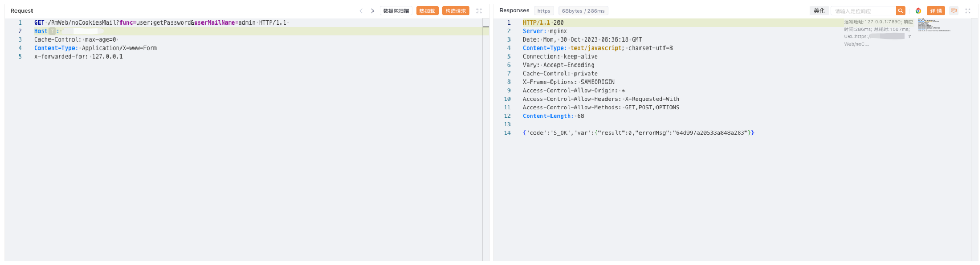This screenshot has height=265, width=980.
Task: Click the response minimap thumbnail
Action: pyautogui.click(x=933, y=25)
